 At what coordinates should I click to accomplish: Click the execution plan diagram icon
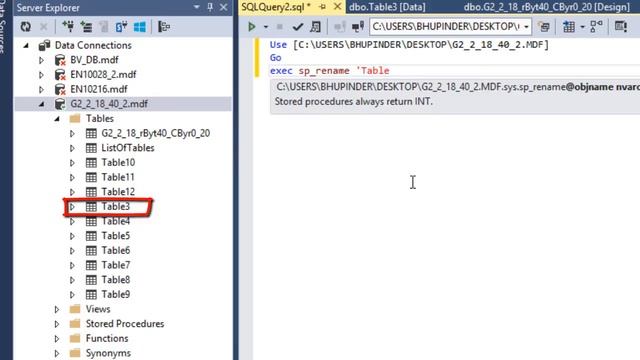[x=596, y=26]
